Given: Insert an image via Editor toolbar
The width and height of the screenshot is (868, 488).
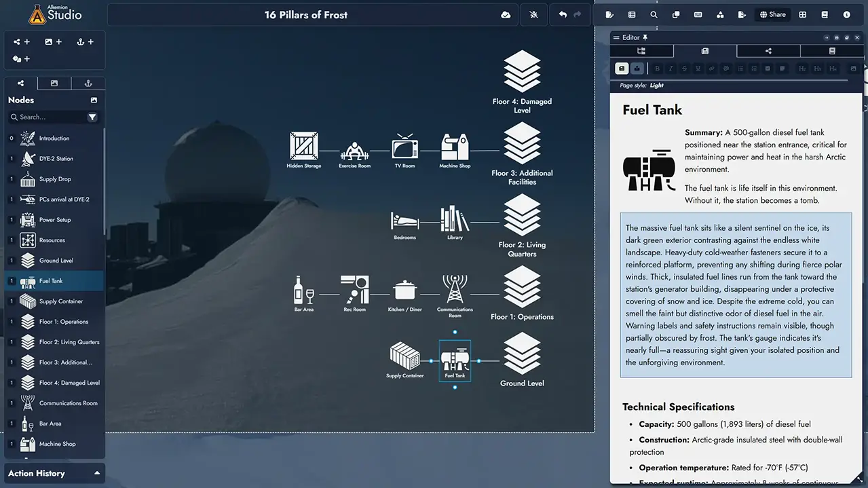Looking at the screenshot, I should pyautogui.click(x=854, y=69).
